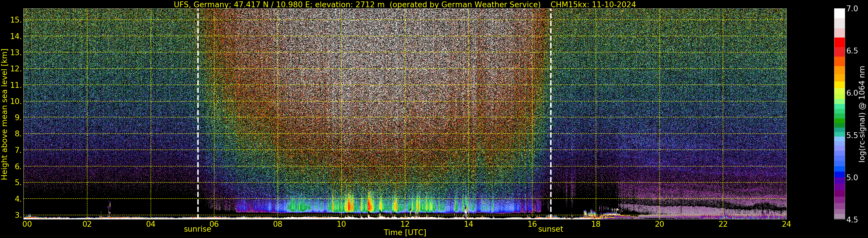The height and width of the screenshot is (238, 868).
Task: Click the "Time [UTC]" axis label
Action: point(405,232)
